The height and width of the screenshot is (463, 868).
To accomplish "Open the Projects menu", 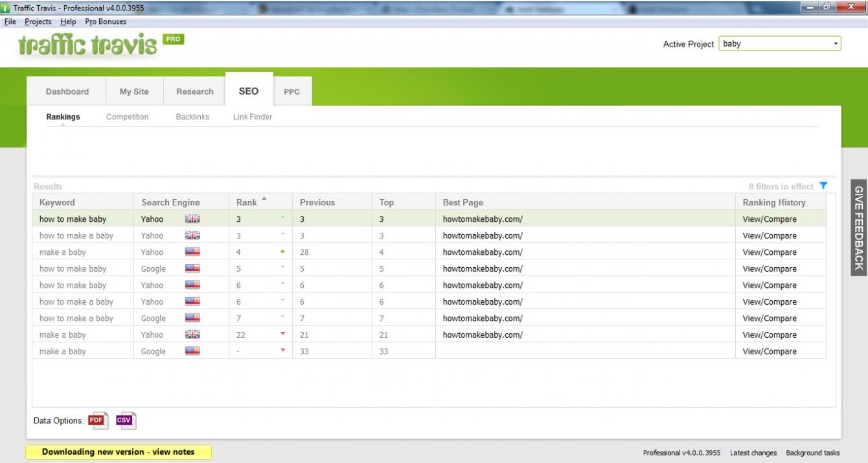I will 38,21.
